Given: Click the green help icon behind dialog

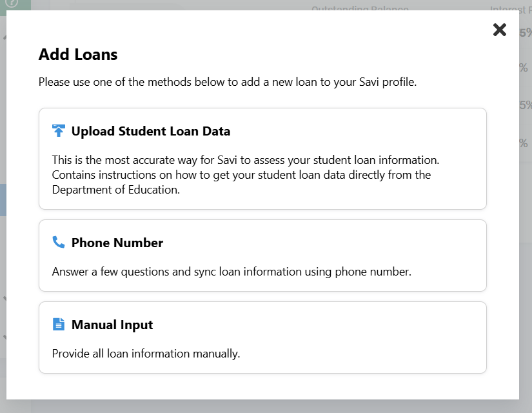Looking at the screenshot, I should click(12, 3).
